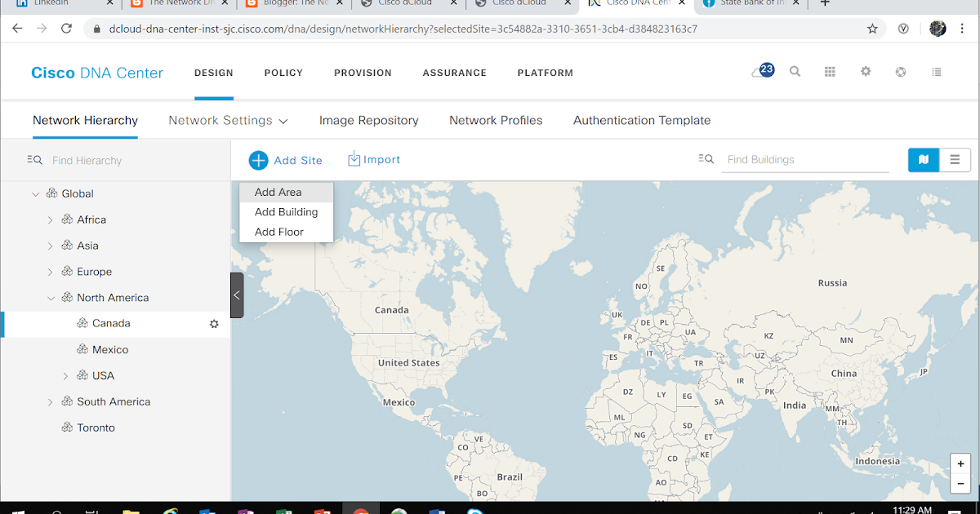Image resolution: width=980 pixels, height=514 pixels.
Task: Select Add Building from the menu
Action: (x=287, y=211)
